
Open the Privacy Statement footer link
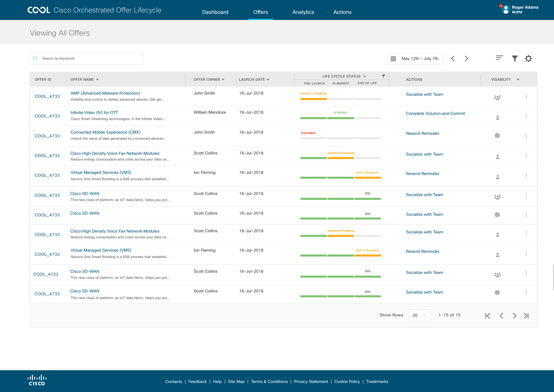click(x=311, y=382)
